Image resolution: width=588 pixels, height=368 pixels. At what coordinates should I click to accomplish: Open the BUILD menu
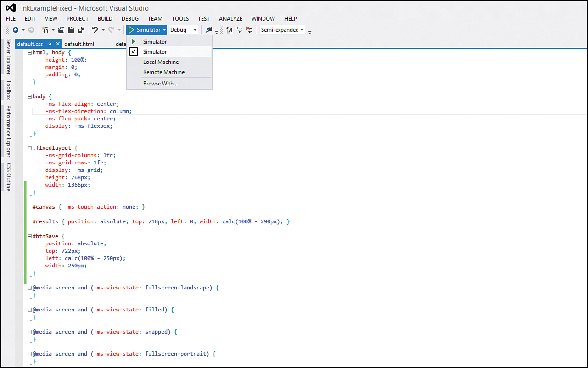point(105,19)
